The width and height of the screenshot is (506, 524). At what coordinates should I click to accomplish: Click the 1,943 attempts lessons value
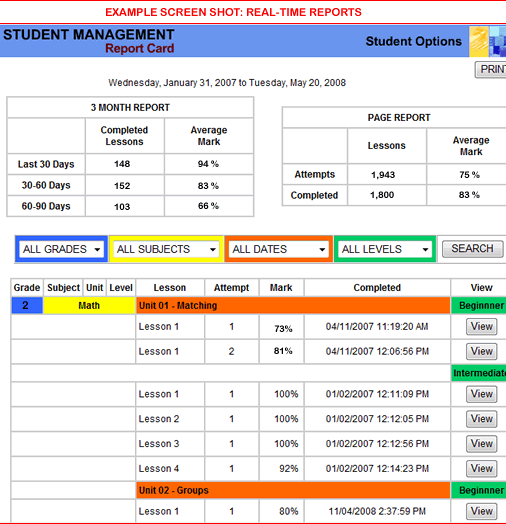383,175
